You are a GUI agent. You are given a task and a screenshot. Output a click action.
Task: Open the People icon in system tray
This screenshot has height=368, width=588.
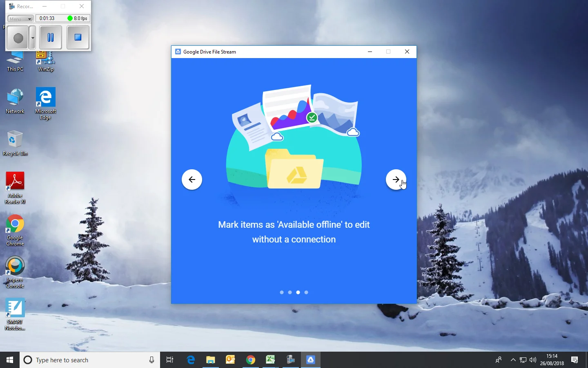(x=499, y=360)
